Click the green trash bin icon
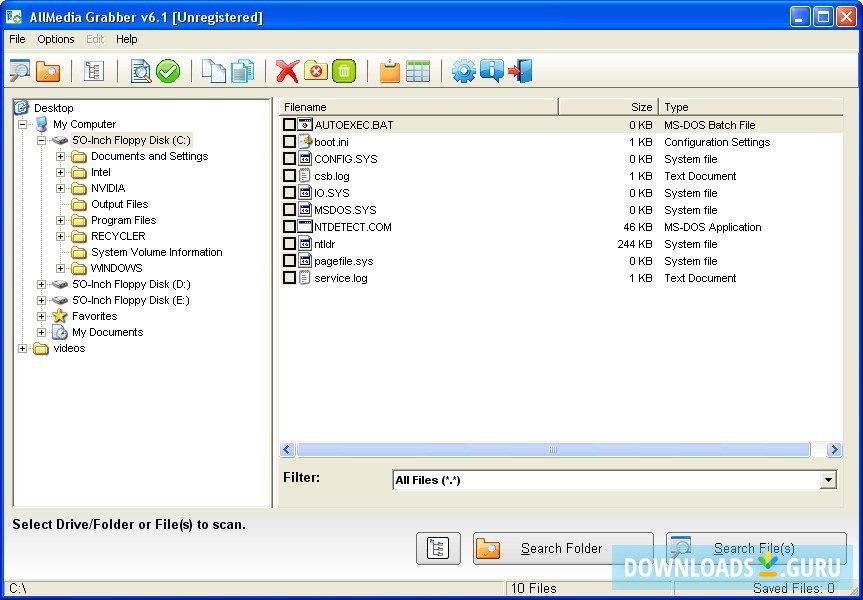The height and width of the screenshot is (600, 863). (344, 71)
